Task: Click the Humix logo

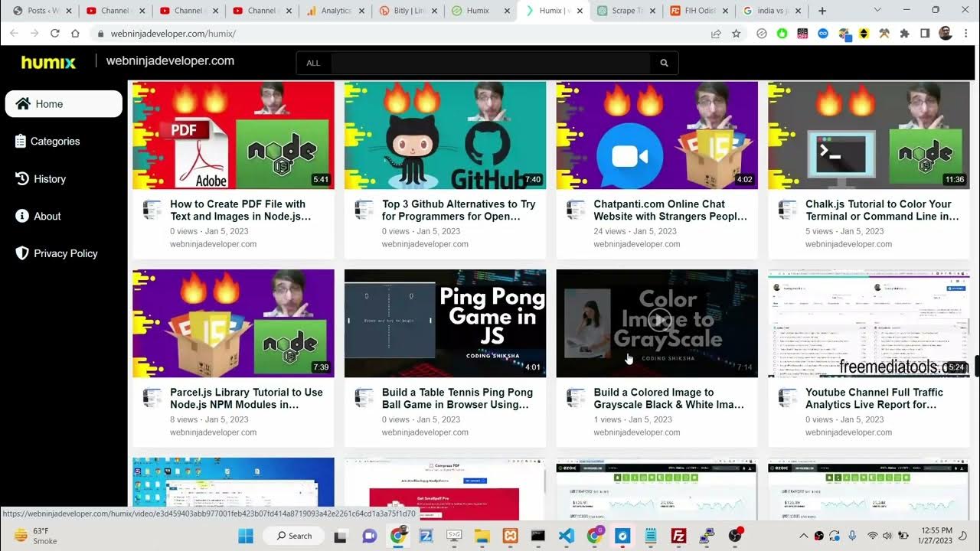Action: [x=48, y=63]
